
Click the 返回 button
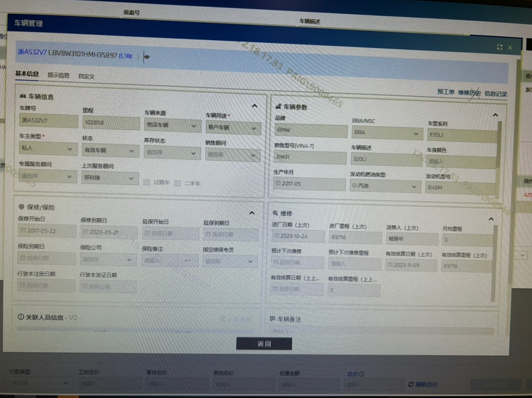(264, 343)
